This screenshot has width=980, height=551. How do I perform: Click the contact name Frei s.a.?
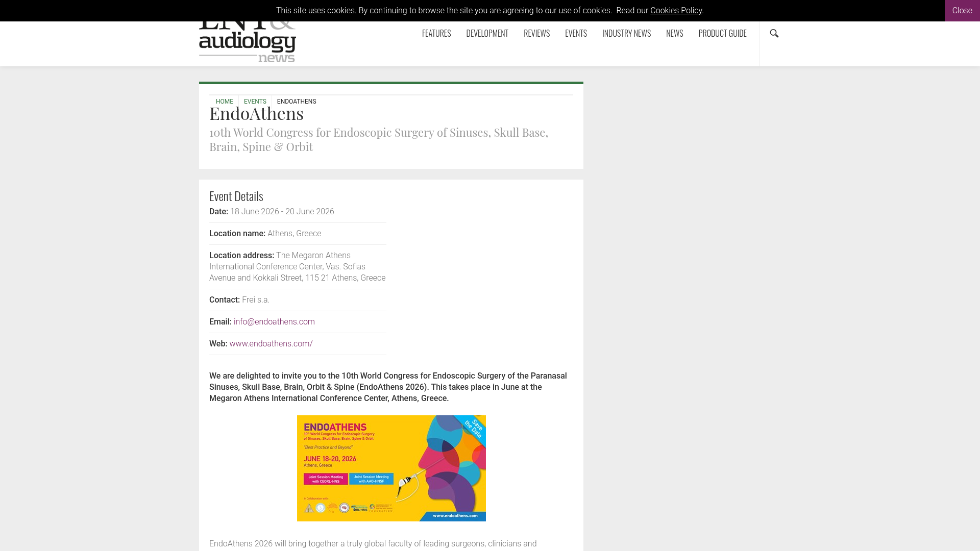[256, 300]
